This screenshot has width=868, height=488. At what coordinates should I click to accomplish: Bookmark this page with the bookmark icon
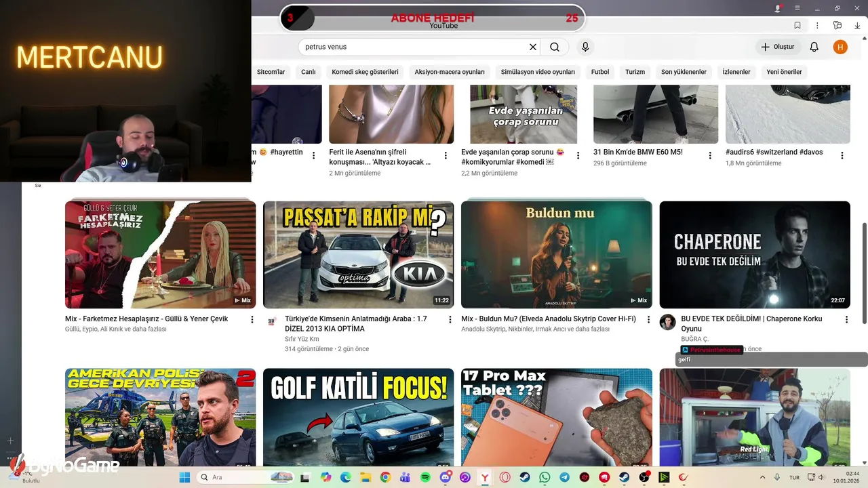(x=797, y=25)
